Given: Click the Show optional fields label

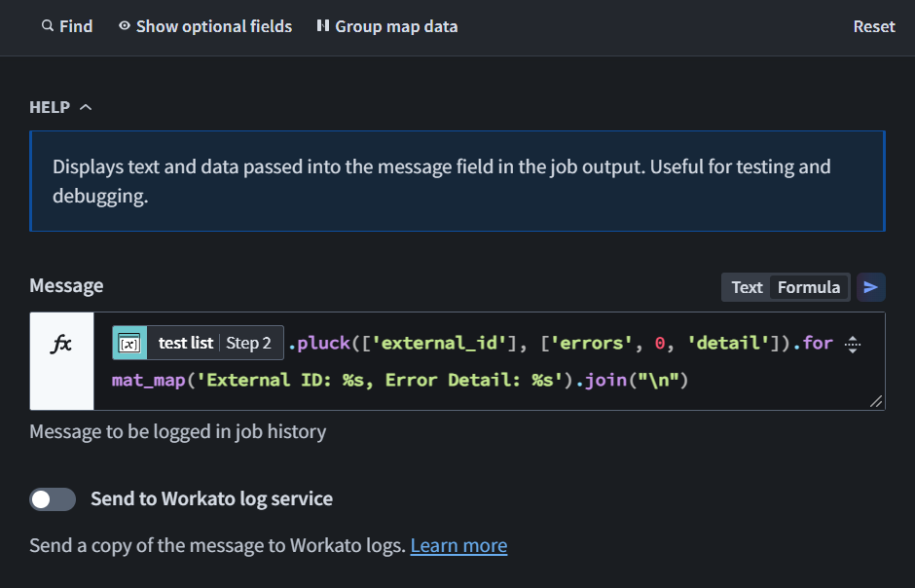Looking at the screenshot, I should [x=213, y=26].
